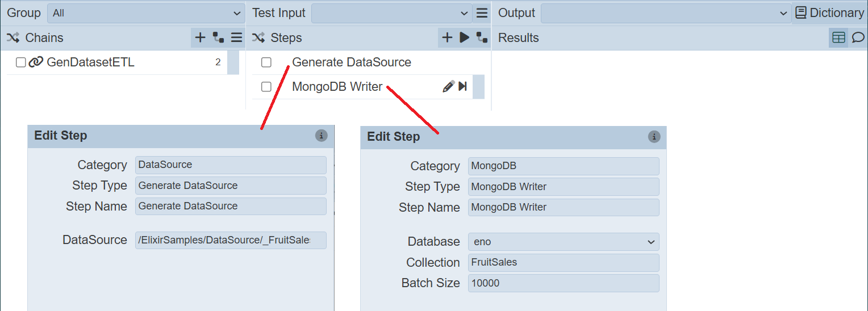This screenshot has height=311, width=868.
Task: Open info for Generate DataSource Edit Step
Action: pyautogui.click(x=321, y=136)
